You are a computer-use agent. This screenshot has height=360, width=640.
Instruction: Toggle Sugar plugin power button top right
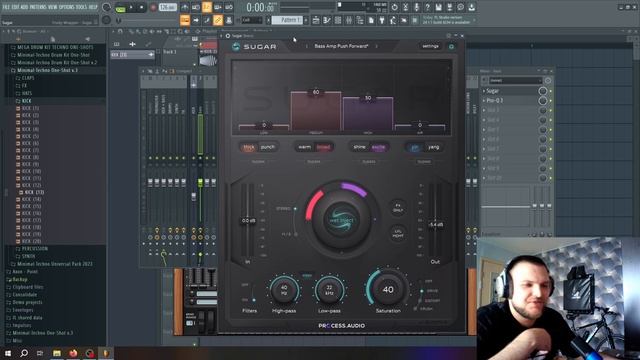tap(451, 47)
